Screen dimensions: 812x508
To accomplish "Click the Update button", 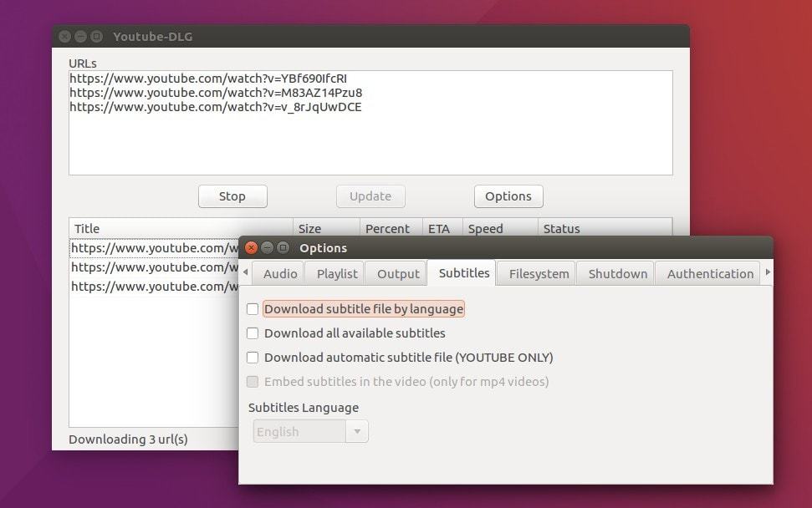I will tap(370, 196).
